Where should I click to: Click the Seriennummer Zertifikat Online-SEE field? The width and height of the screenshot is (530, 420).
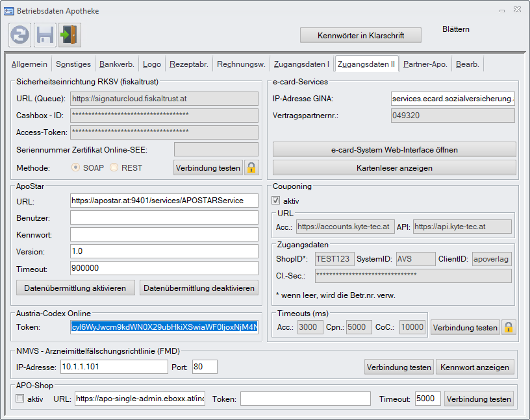[216, 149]
